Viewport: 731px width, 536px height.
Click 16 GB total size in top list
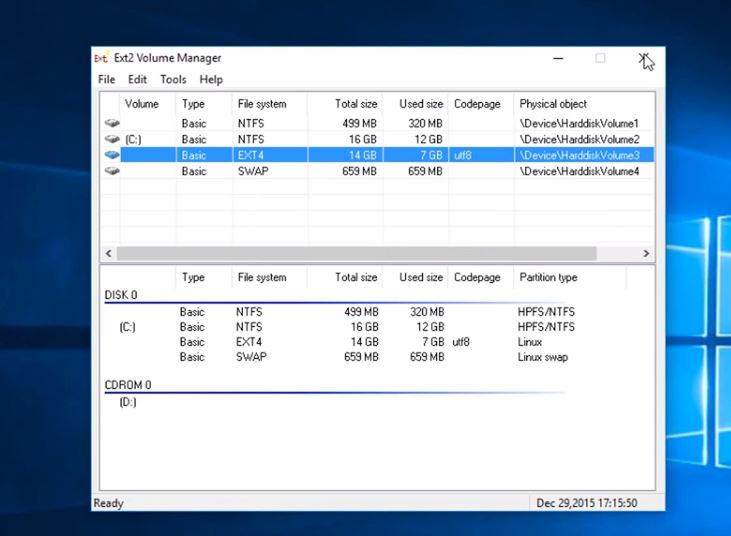[x=363, y=139]
